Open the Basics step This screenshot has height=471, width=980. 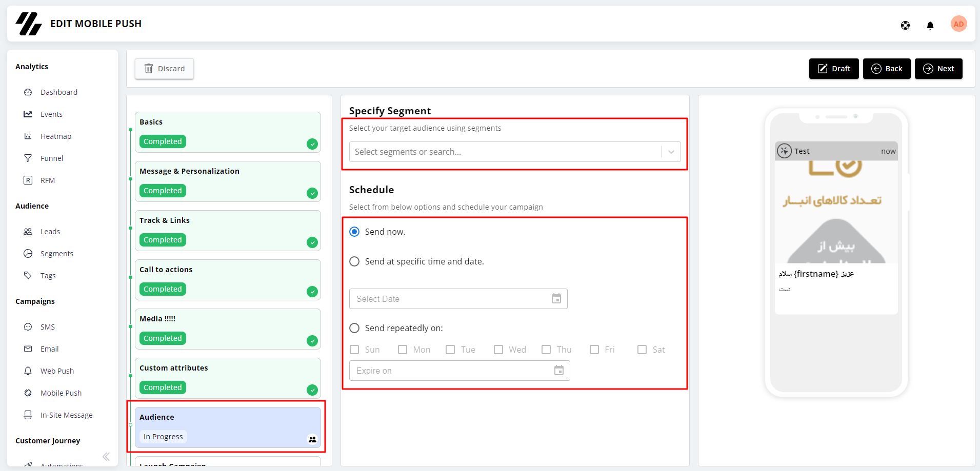[x=228, y=132]
